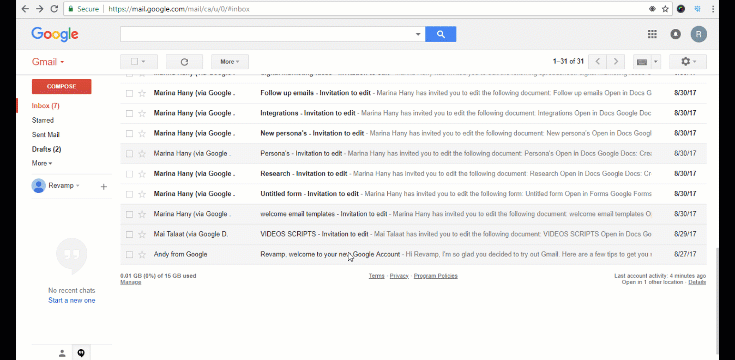
Task: Open Google notifications bell
Action: [x=675, y=34]
